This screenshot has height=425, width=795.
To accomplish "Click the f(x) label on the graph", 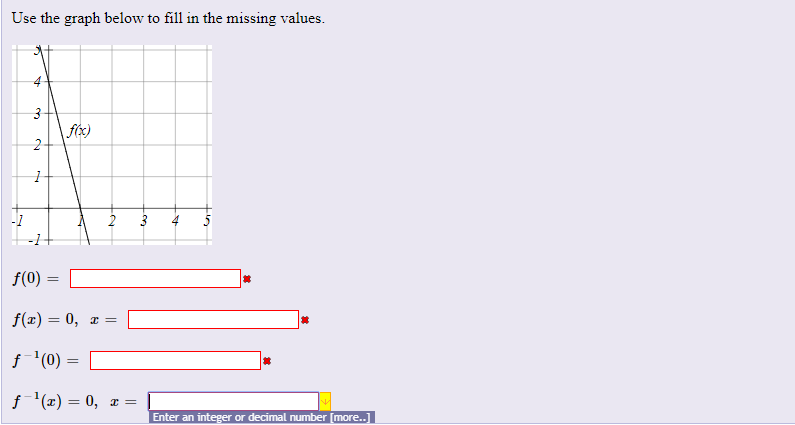I will (80, 131).
